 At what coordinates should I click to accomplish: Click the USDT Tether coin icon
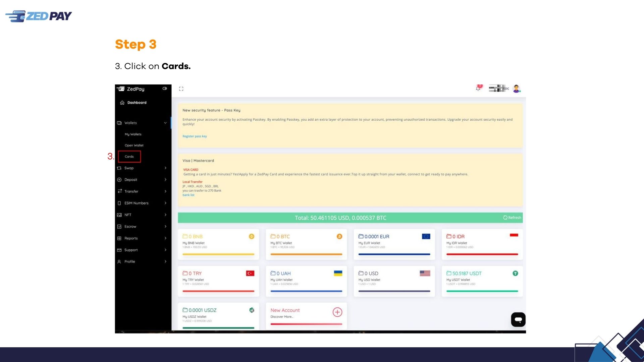click(x=516, y=274)
